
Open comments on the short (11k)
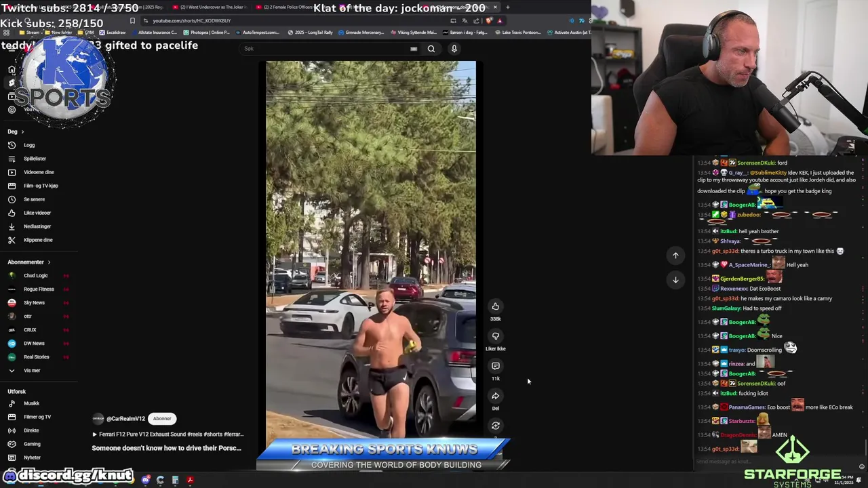tap(496, 366)
